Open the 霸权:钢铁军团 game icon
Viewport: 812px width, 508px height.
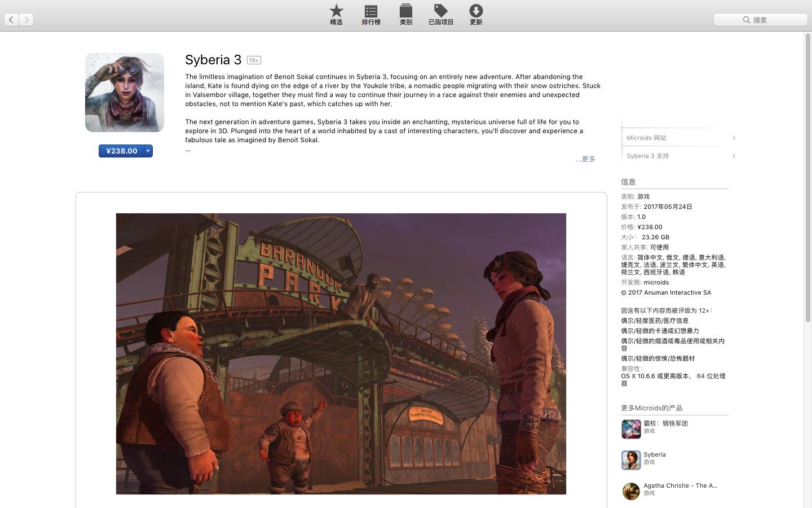point(631,429)
